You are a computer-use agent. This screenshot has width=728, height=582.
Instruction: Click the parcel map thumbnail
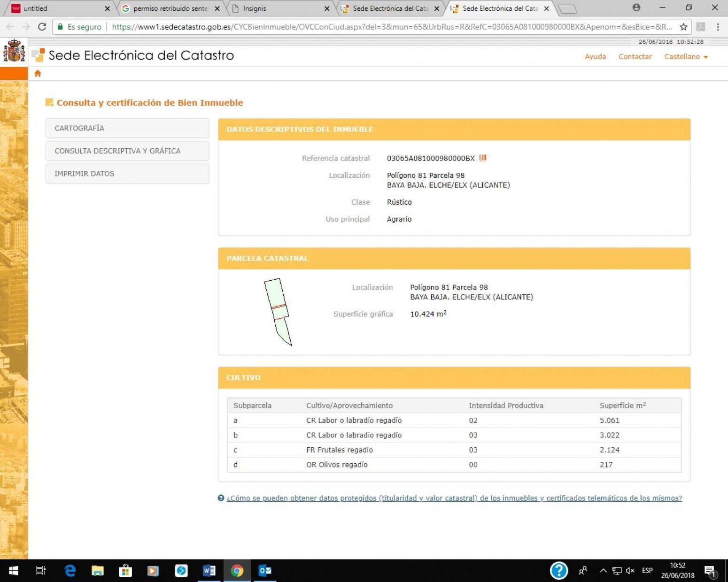(278, 312)
